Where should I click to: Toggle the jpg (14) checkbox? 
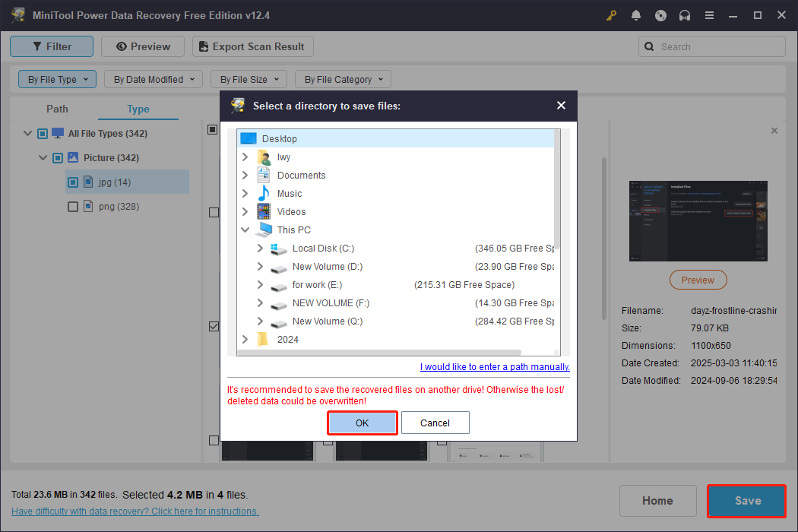[x=73, y=182]
